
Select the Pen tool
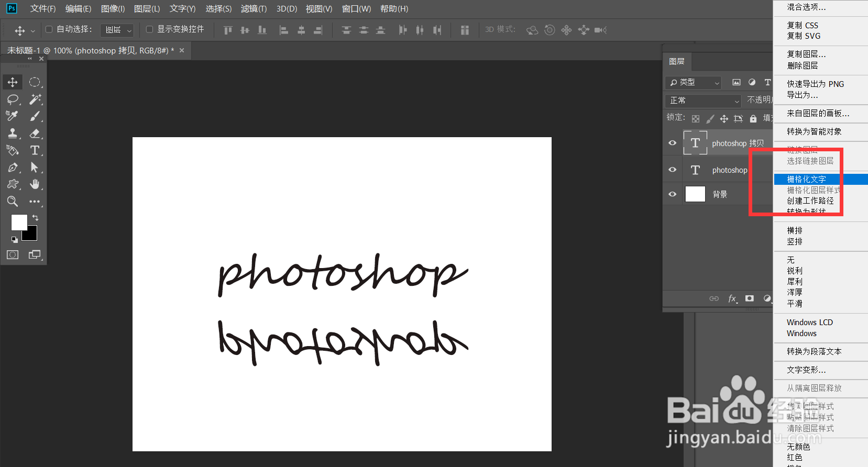pos(13,167)
